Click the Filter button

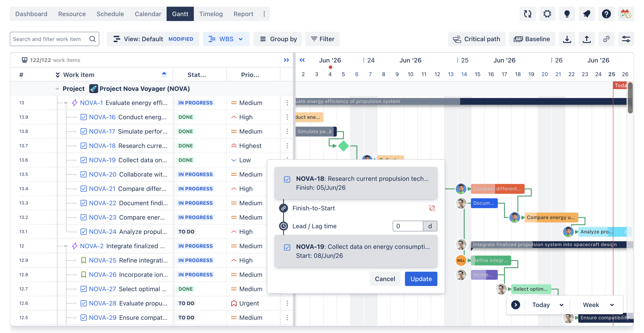(x=323, y=39)
